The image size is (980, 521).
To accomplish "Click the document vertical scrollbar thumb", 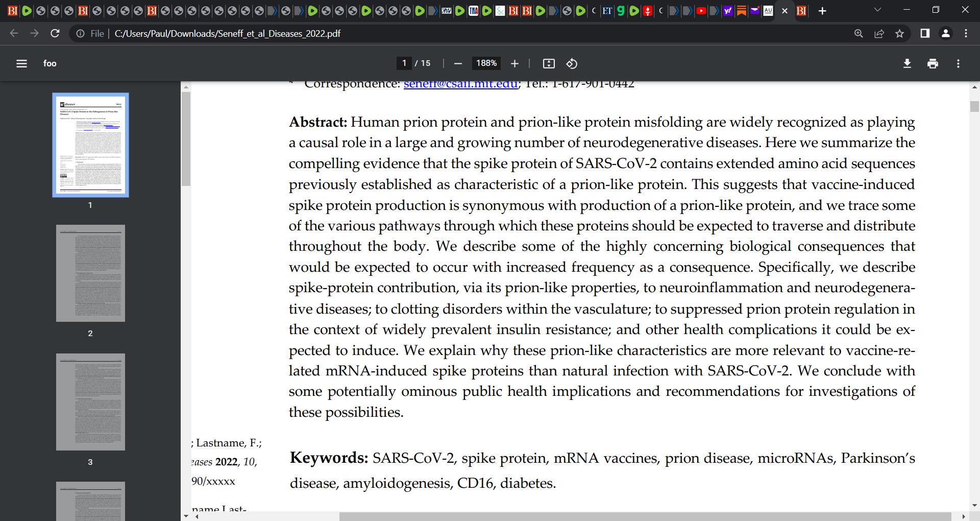I will (x=974, y=106).
